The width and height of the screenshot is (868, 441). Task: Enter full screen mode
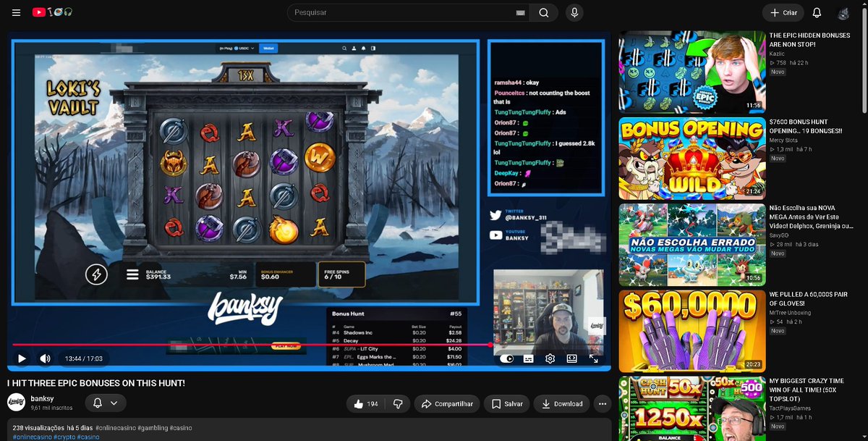pyautogui.click(x=593, y=358)
